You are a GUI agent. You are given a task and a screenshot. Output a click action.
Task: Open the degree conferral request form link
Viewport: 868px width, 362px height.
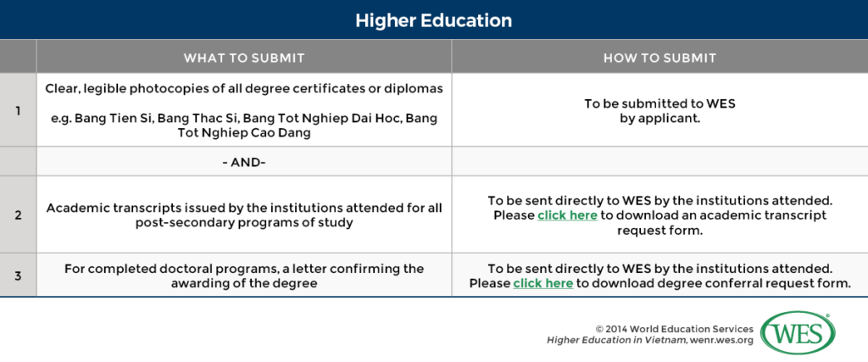pyautogui.click(x=542, y=283)
